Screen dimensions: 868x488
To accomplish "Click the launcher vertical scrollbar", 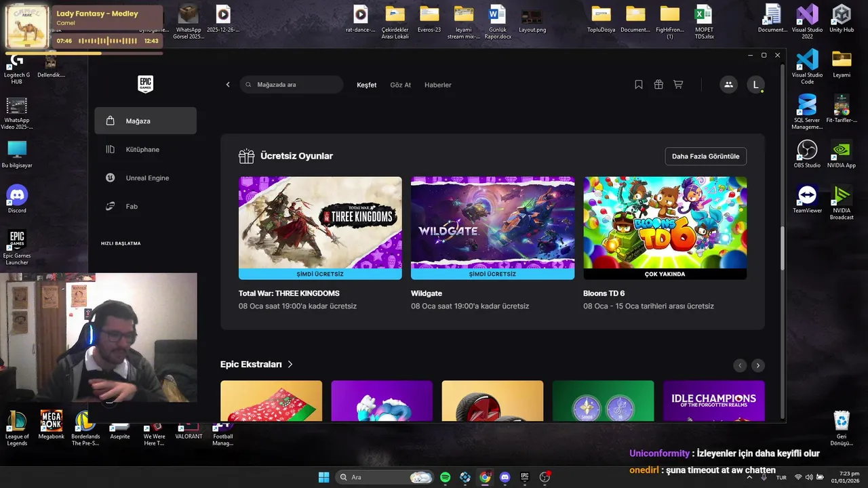I will [783, 247].
